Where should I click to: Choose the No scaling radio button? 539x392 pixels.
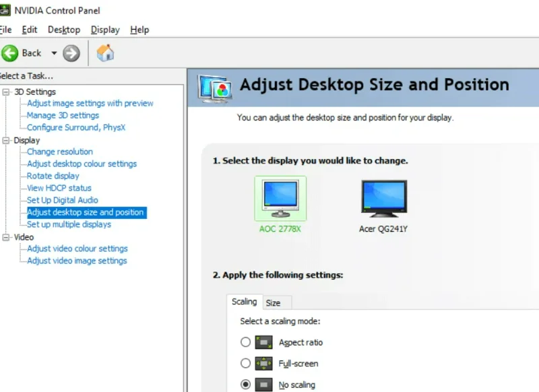pos(245,385)
